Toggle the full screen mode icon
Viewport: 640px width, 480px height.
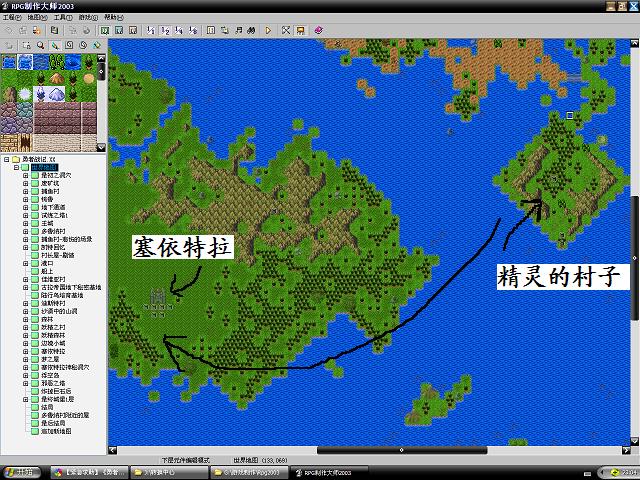pos(286,30)
